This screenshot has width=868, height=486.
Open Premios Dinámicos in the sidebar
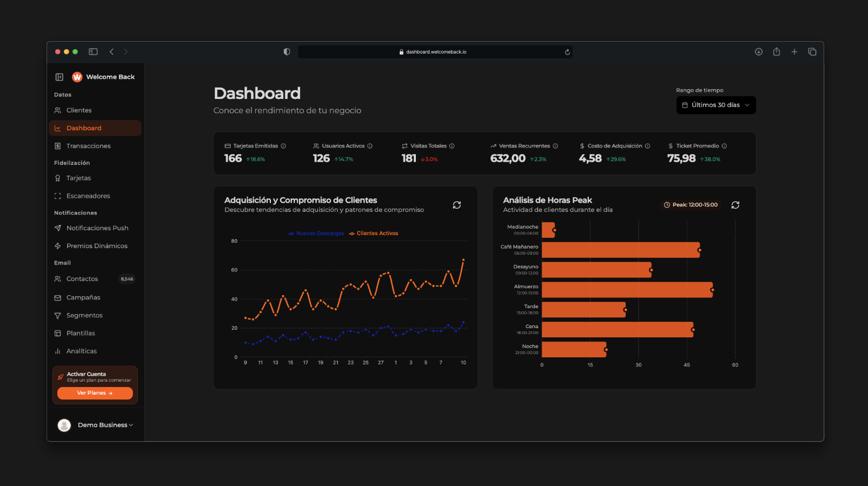(97, 246)
